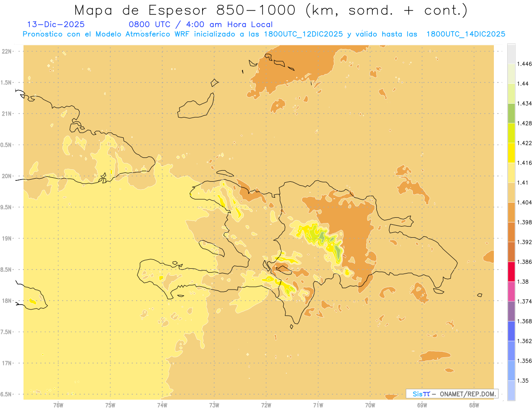The width and height of the screenshot is (532, 411).
Task: Pick the pink swatch between 1.374 and 1.38
Action: tap(512, 291)
